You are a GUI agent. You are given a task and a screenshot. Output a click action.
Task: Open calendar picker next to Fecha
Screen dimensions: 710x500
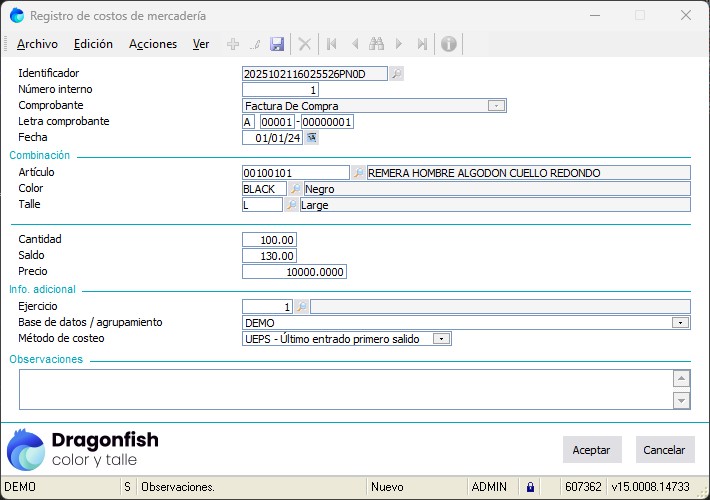pos(311,138)
